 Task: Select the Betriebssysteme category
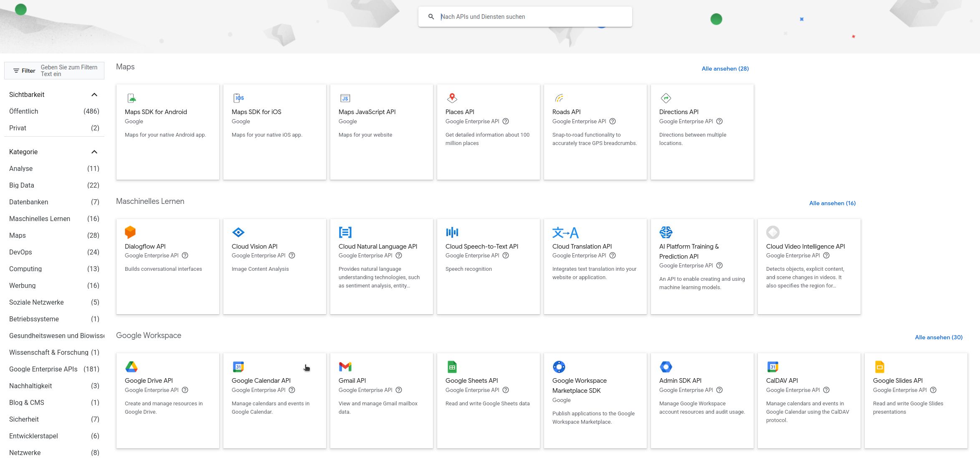[x=54, y=319]
